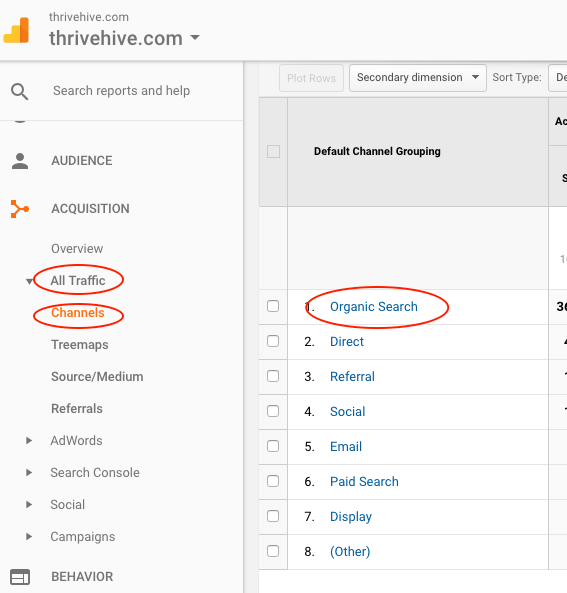Click the Google Analytics logo icon

[x=16, y=30]
